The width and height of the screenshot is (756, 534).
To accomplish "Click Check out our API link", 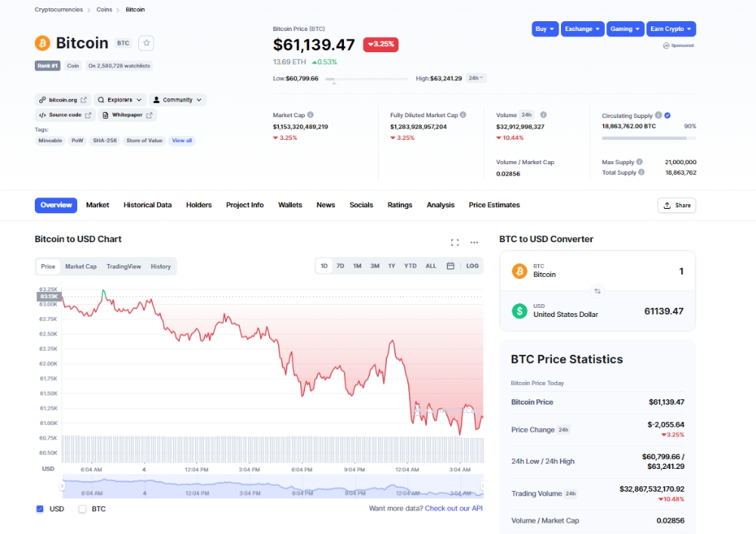I will point(454,508).
